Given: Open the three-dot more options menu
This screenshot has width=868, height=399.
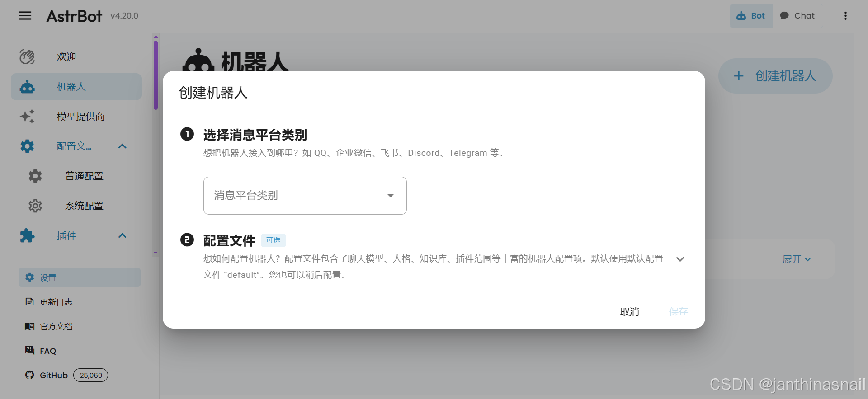Looking at the screenshot, I should tap(845, 16).
